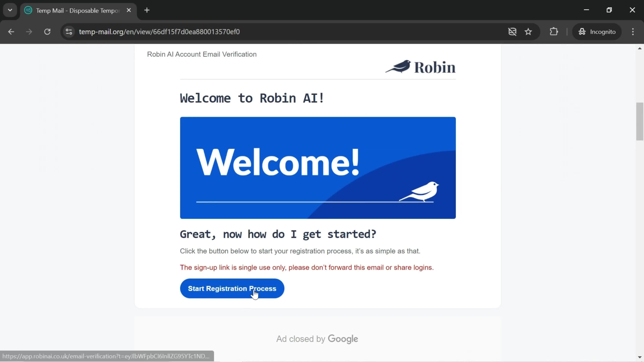The height and width of the screenshot is (362, 644).
Task: Click the red single-use sign-up link warning text
Action: tap(307, 267)
